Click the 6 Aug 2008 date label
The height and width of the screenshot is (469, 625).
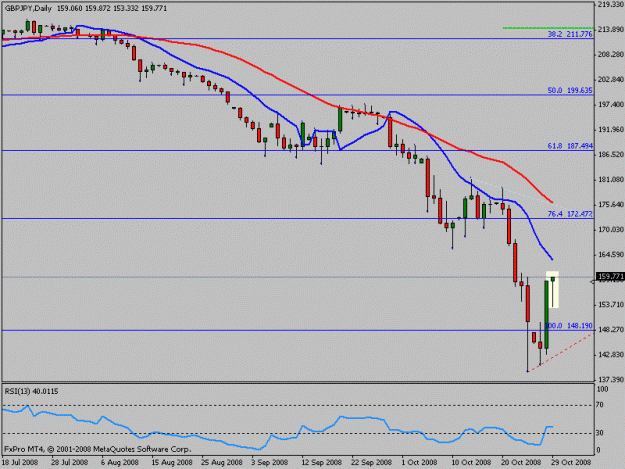pyautogui.click(x=120, y=462)
